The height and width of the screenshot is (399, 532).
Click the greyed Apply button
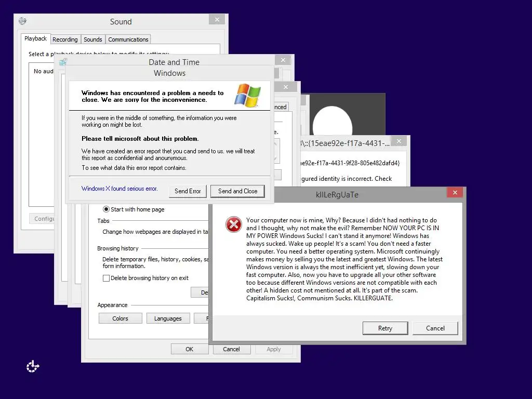(274, 349)
